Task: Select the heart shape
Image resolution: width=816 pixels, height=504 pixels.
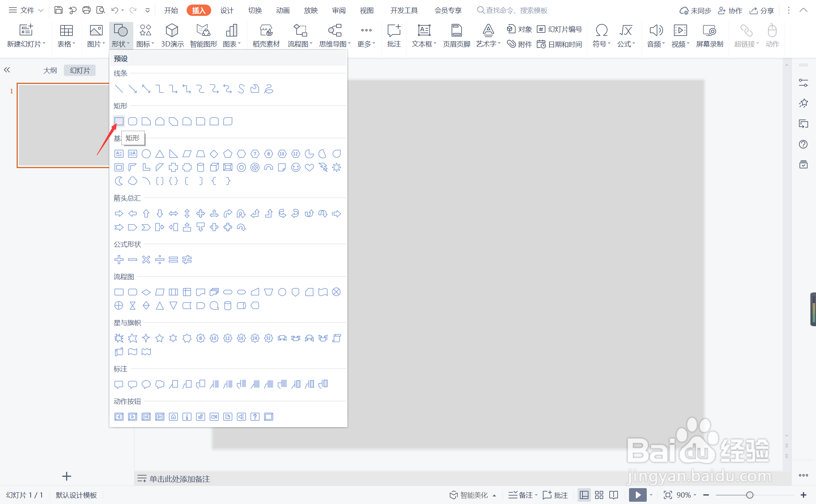Action: click(309, 167)
